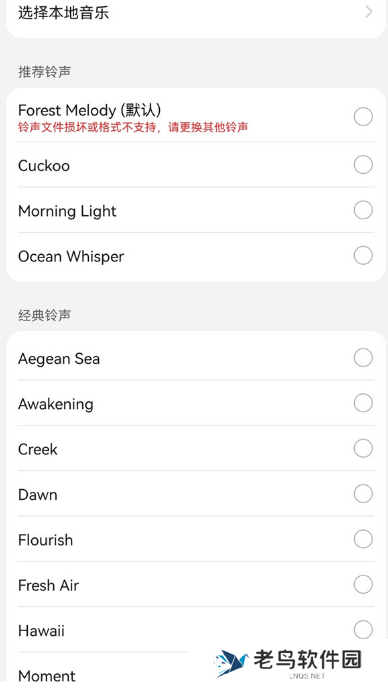Select the Flourish radio button

pyautogui.click(x=363, y=539)
